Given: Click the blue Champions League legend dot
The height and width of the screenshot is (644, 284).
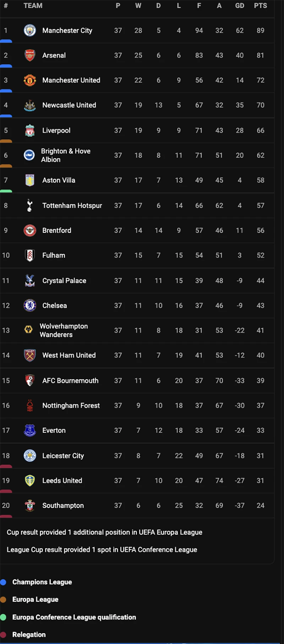Looking at the screenshot, I should coord(3,582).
